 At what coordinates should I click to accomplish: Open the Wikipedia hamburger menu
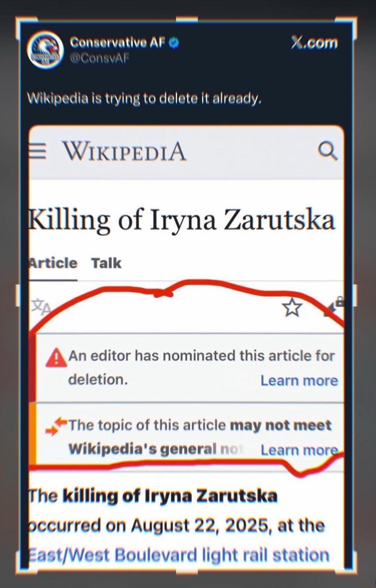point(37,151)
